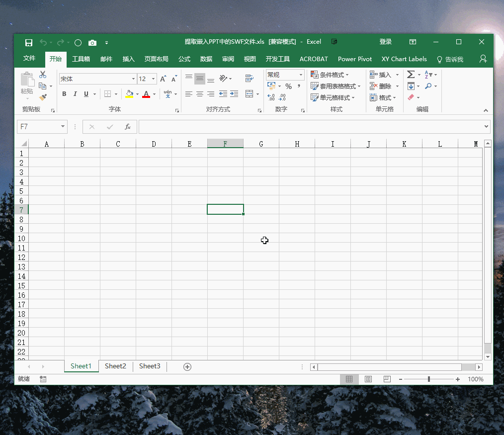Click the center align icon

coord(199,93)
